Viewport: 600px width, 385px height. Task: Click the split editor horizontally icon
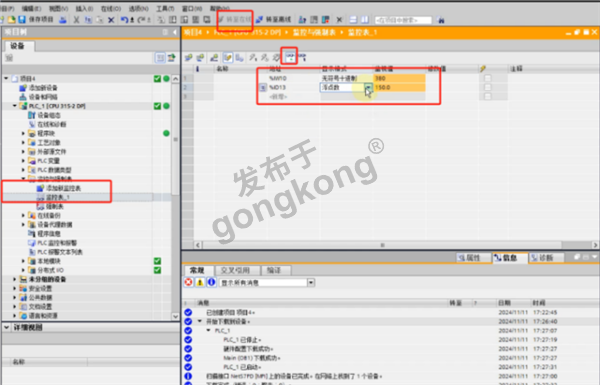[353, 20]
